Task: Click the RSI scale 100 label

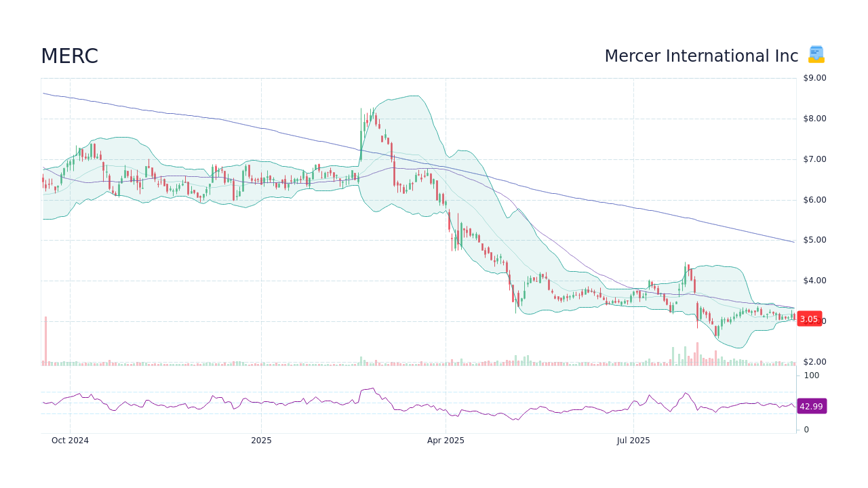Action: (812, 375)
